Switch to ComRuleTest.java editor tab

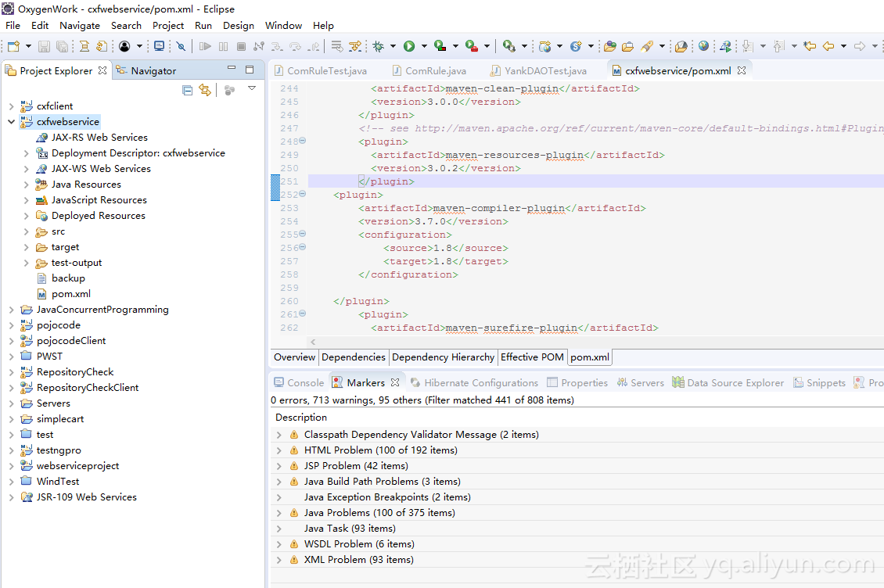pyautogui.click(x=320, y=70)
